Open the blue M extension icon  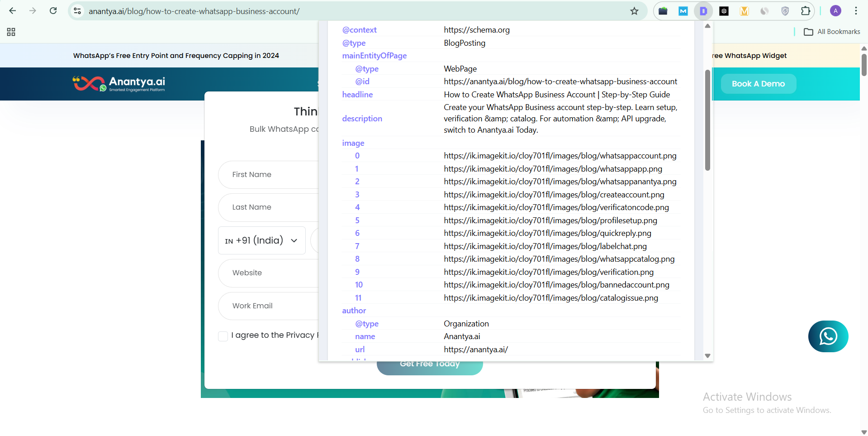coord(683,11)
